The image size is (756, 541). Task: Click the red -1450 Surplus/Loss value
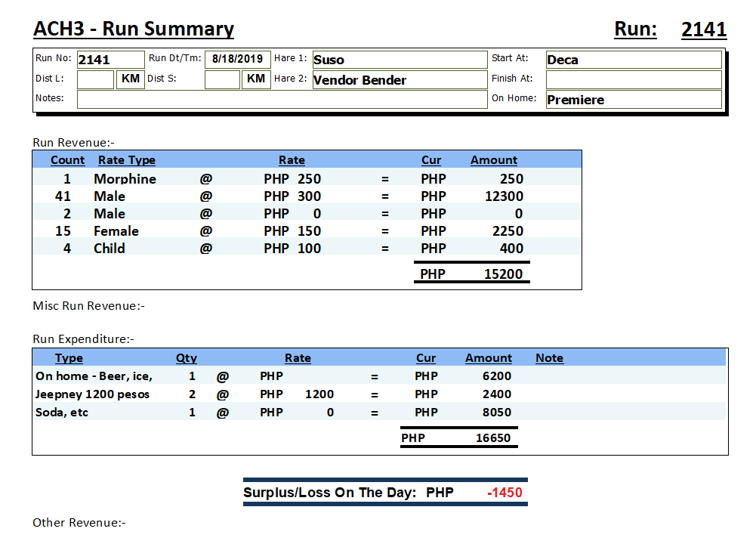tap(505, 493)
